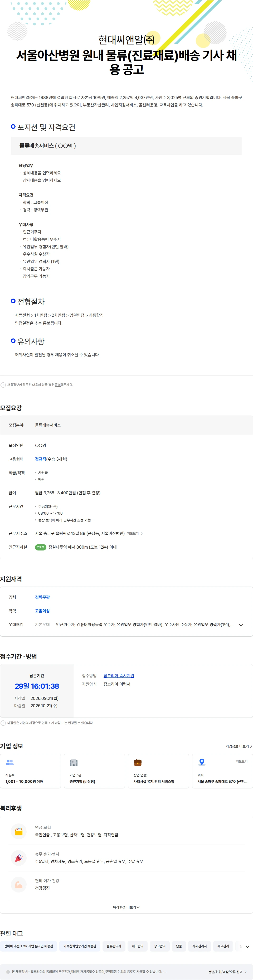The image size is (253, 980).
Task: Click the info icon beside 채용정보에 잘못된 내용
Action: click(x=3, y=385)
